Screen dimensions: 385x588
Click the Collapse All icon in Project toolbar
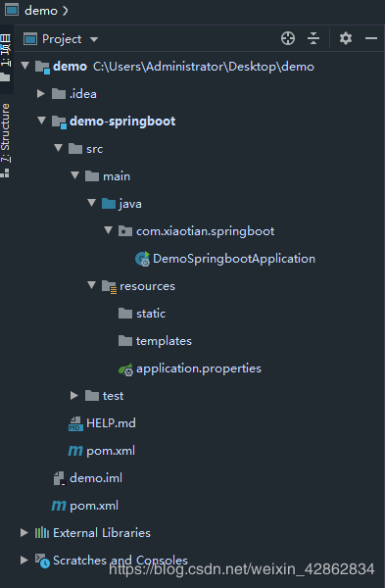tap(313, 38)
